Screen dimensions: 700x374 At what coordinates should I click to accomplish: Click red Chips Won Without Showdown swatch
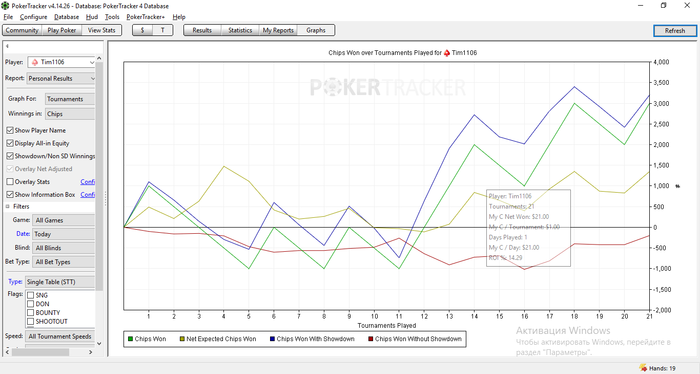tap(371, 339)
